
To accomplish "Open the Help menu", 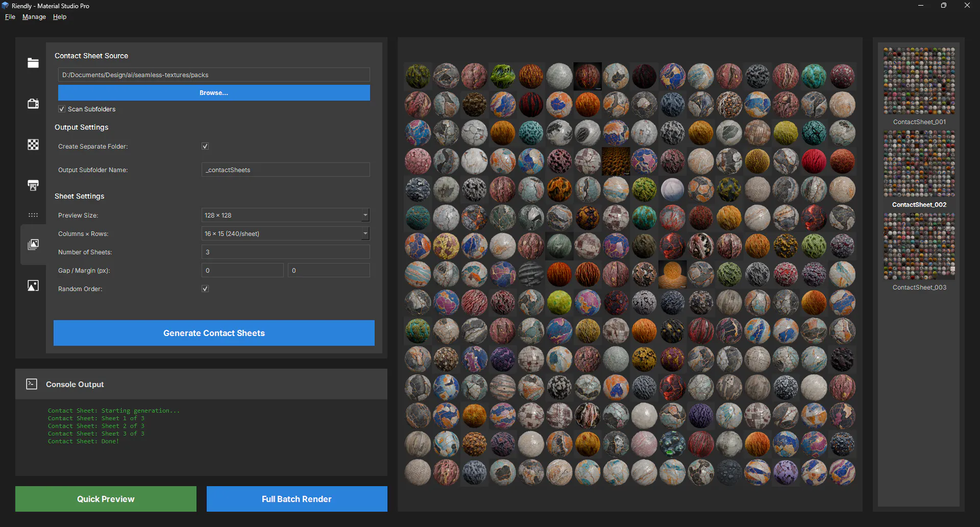I will (60, 17).
